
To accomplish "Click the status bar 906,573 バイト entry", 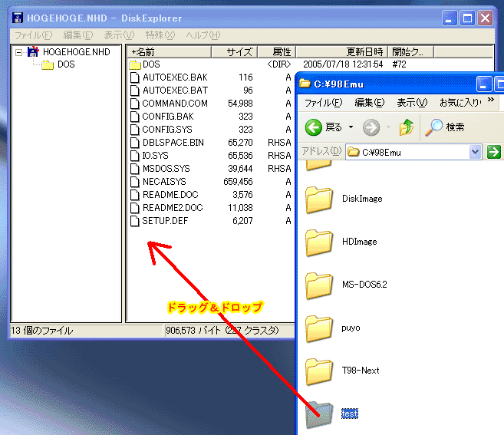I will [x=222, y=331].
